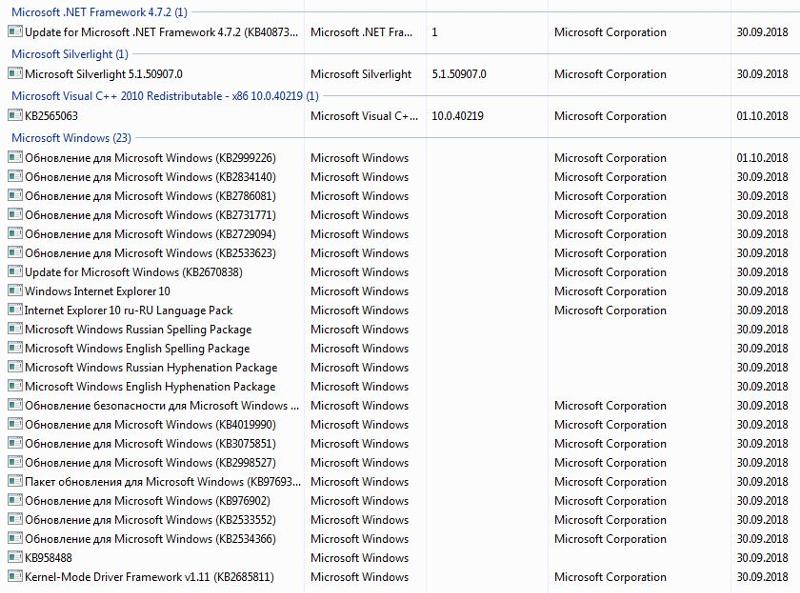The height and width of the screenshot is (593, 800).
Task: Select Пакет обновления для Microsoft Windows entry
Action: click(163, 482)
